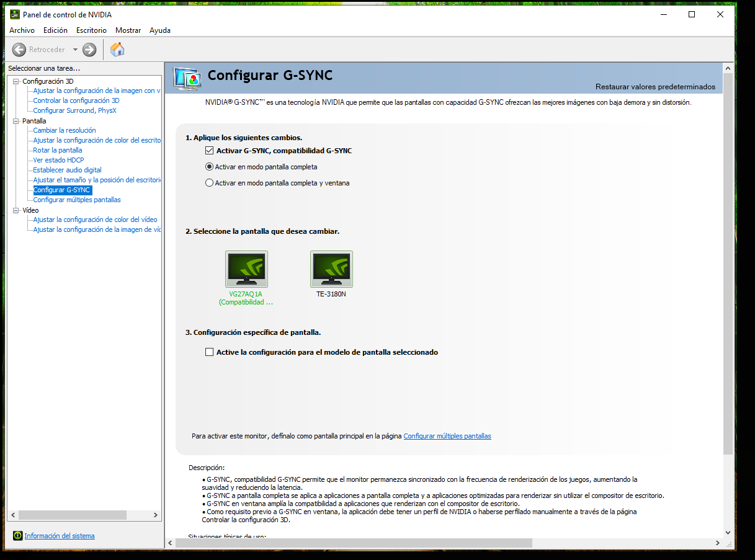Click the Configurar G-SYNC header monitor icon

(x=187, y=78)
